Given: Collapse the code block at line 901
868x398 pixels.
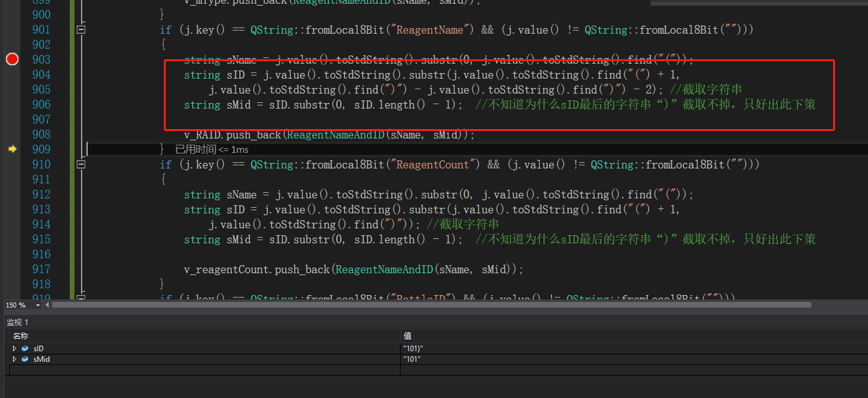Looking at the screenshot, I should [80, 29].
